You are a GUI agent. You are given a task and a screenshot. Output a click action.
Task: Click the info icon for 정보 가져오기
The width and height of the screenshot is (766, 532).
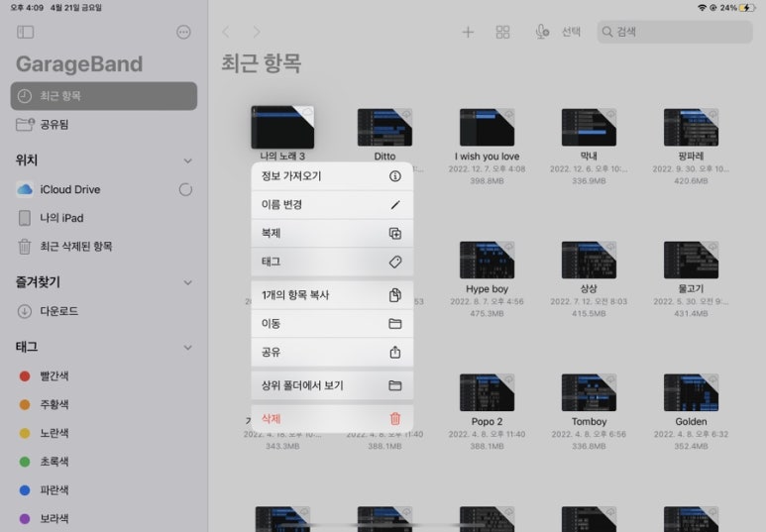tap(394, 176)
